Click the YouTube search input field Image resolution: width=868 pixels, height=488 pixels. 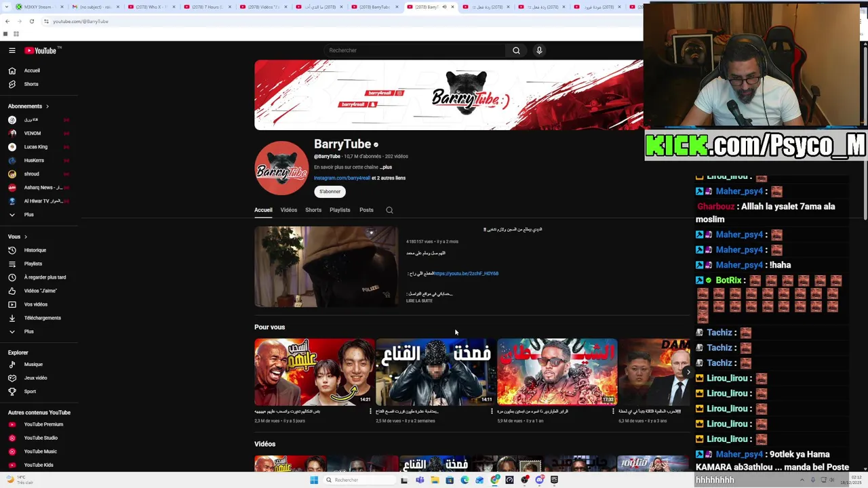tap(414, 50)
